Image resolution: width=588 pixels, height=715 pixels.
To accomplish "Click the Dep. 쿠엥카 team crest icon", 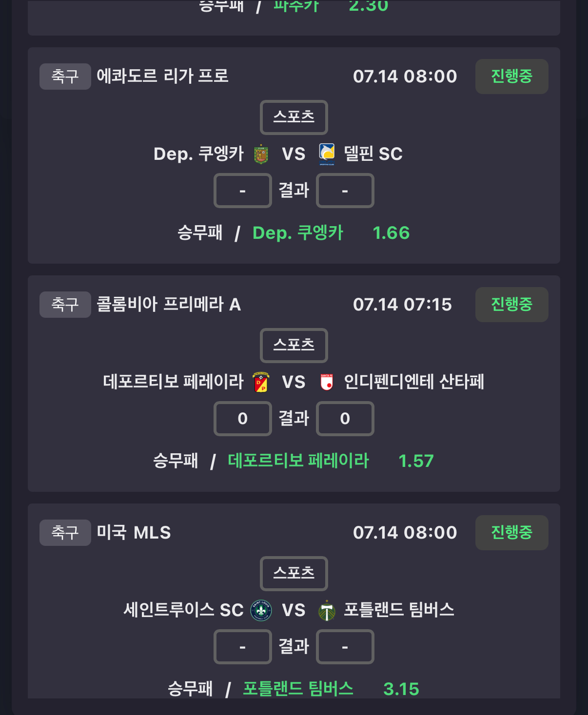I will tap(261, 154).
